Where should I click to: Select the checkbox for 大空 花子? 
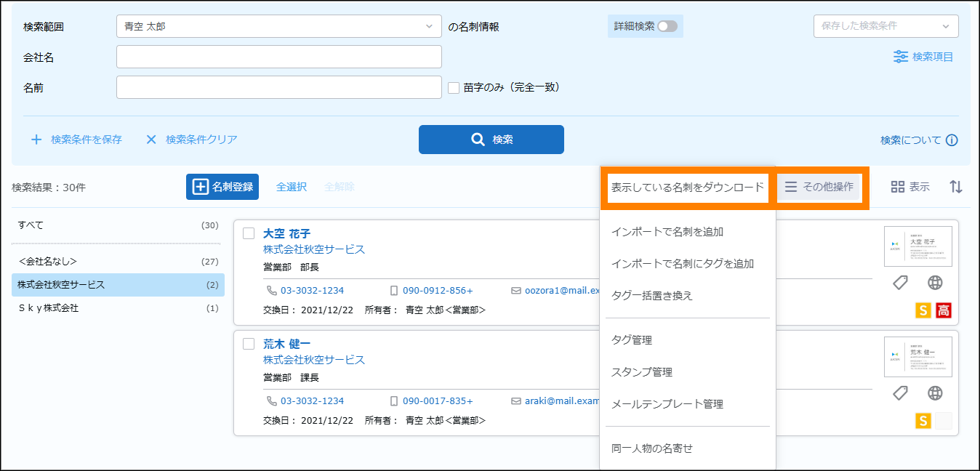click(249, 233)
